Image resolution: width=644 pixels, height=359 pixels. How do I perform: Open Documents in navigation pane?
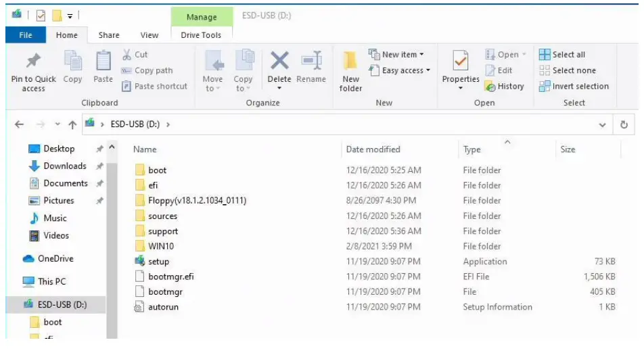coord(66,183)
